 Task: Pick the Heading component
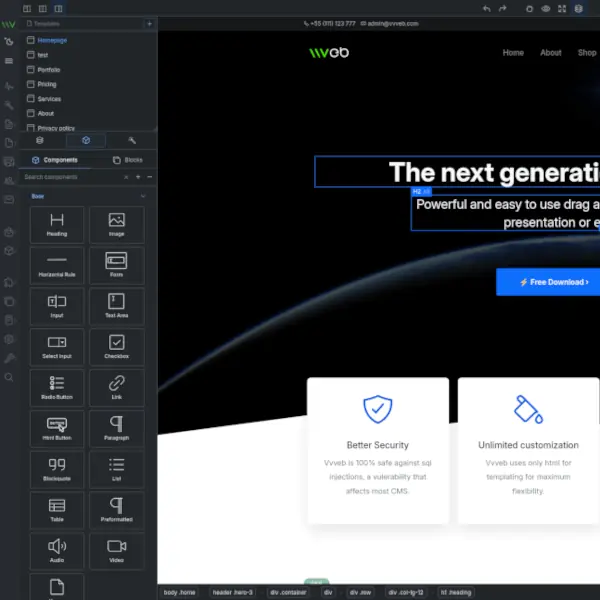pyautogui.click(x=57, y=225)
